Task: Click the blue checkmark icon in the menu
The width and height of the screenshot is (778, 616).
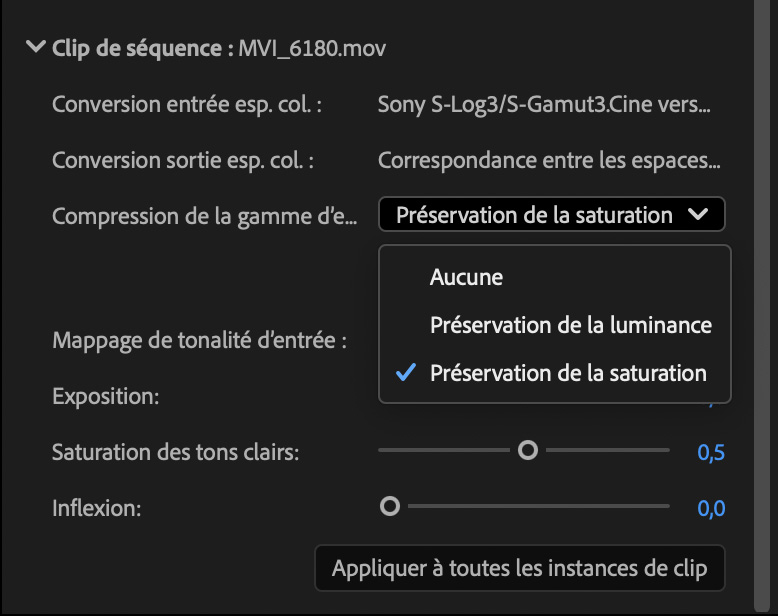Action: (406, 373)
